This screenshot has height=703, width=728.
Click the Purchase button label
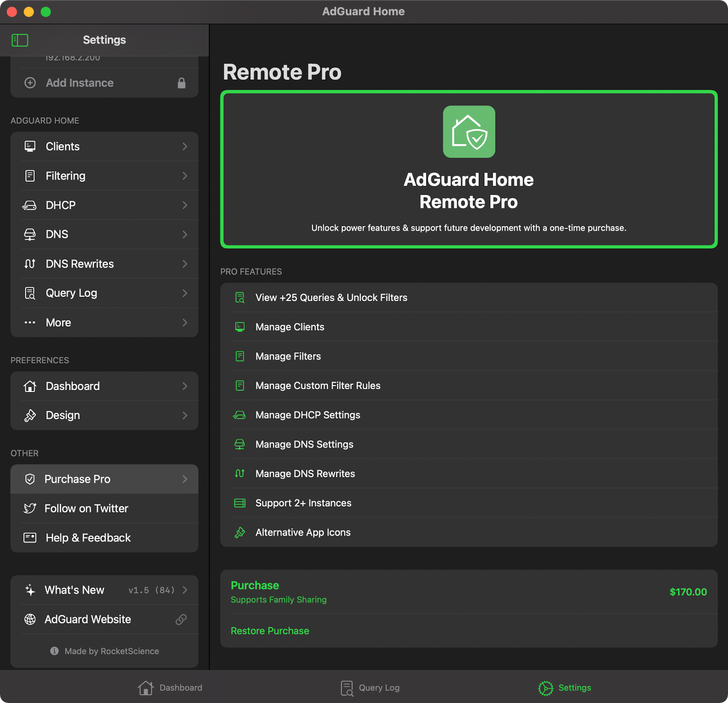(x=255, y=585)
